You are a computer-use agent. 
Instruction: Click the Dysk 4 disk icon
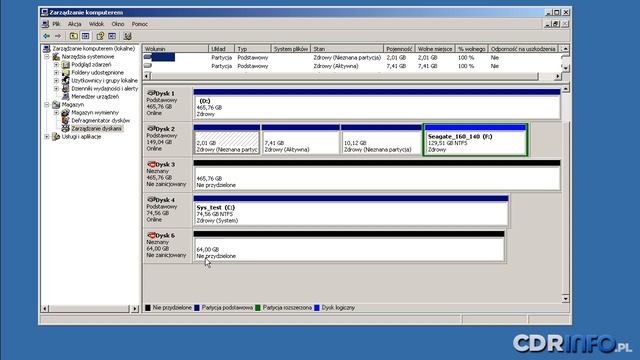[x=151, y=200]
